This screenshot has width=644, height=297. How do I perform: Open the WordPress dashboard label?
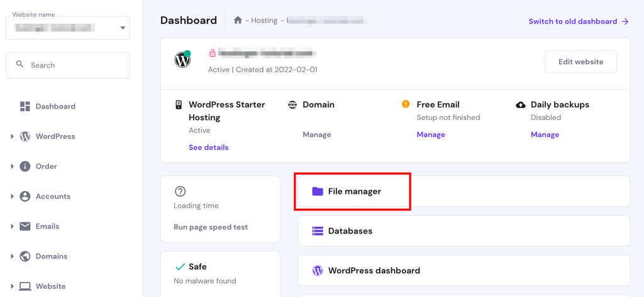click(x=374, y=271)
